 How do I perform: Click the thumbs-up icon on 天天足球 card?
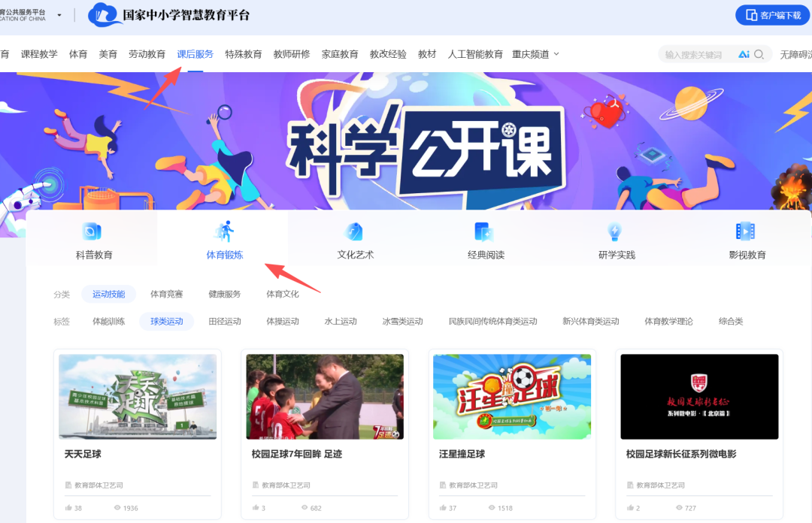point(68,509)
